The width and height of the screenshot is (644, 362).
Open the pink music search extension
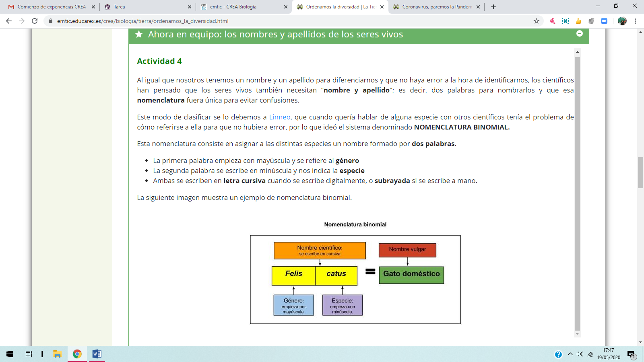(x=553, y=21)
